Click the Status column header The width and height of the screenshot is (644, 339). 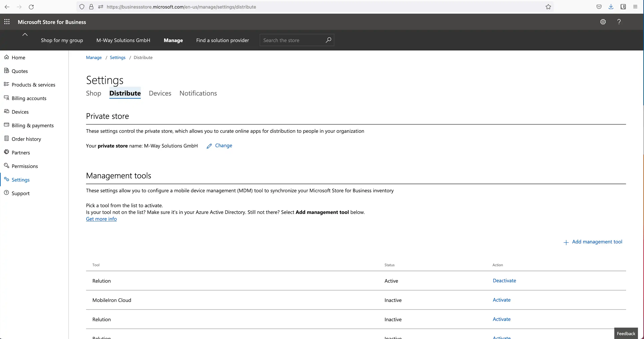pos(390,265)
